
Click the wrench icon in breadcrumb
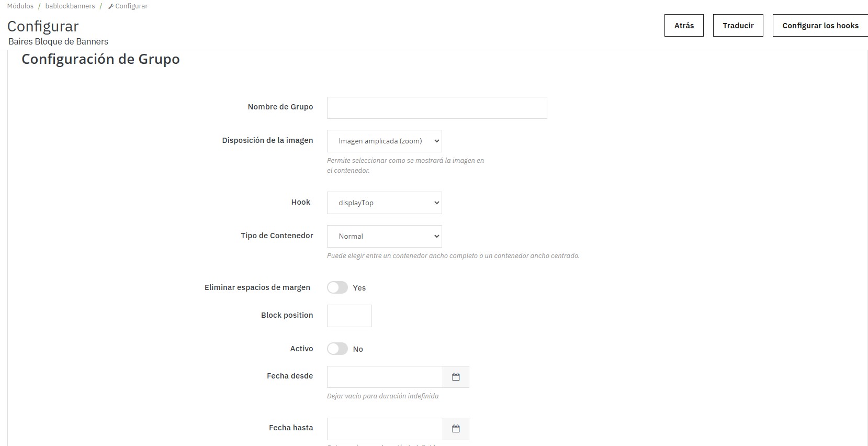[111, 6]
